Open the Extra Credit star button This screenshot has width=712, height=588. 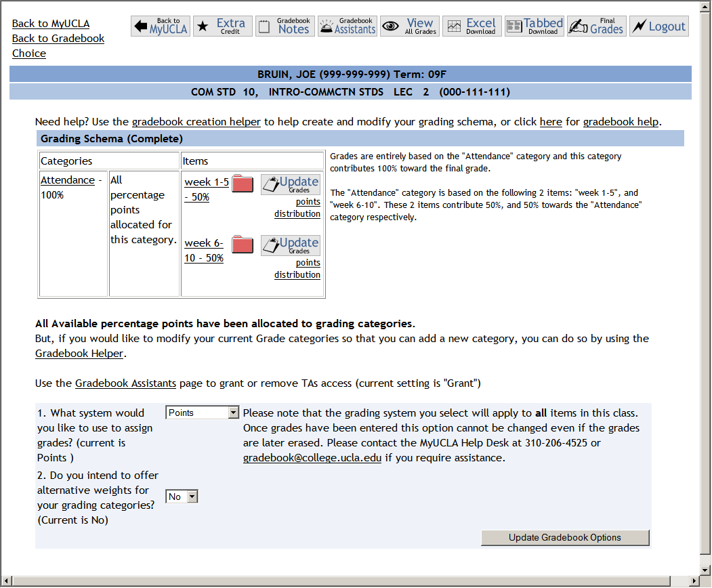point(222,26)
